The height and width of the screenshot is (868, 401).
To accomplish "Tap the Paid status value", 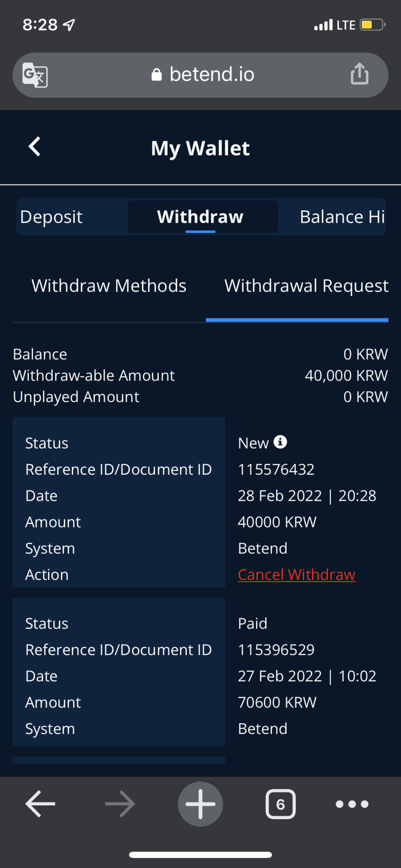I will pyautogui.click(x=253, y=623).
